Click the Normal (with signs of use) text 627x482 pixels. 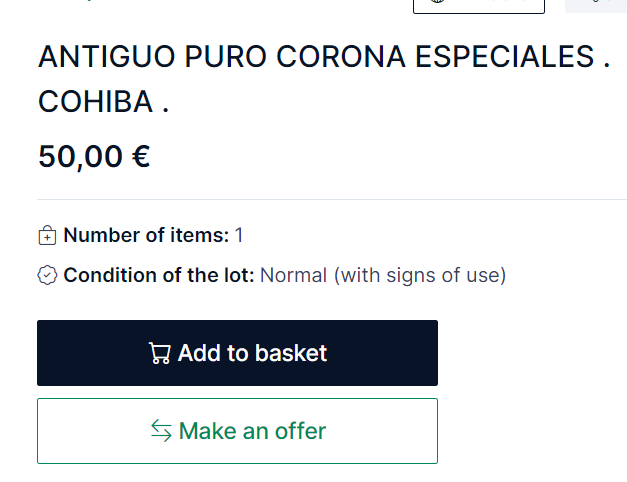pyautogui.click(x=383, y=276)
